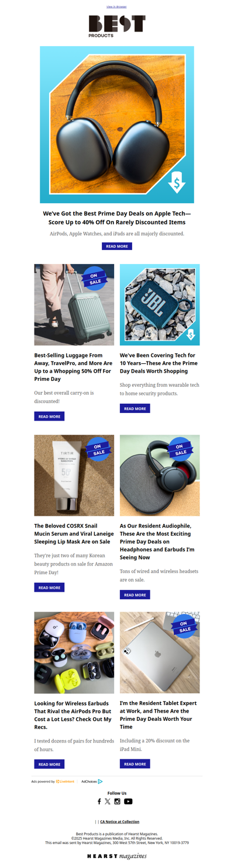Open the View in Browser link
The image size is (234, 868).
(x=116, y=6)
